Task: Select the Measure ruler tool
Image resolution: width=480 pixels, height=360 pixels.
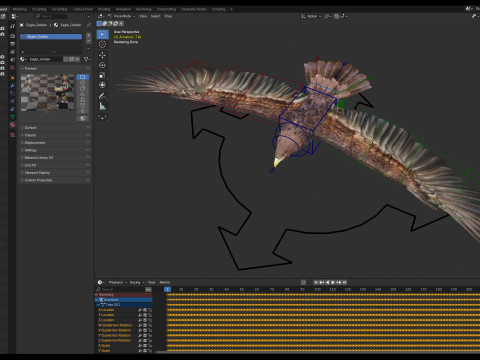Action: (102, 106)
